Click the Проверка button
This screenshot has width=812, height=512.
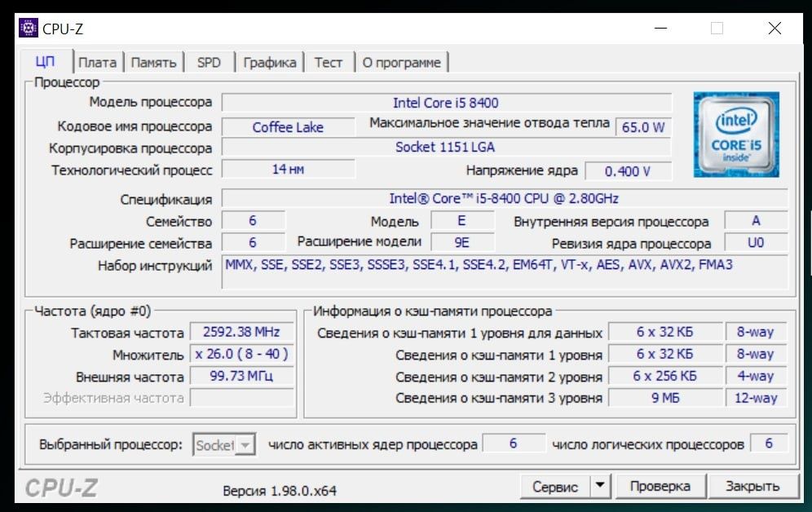660,486
